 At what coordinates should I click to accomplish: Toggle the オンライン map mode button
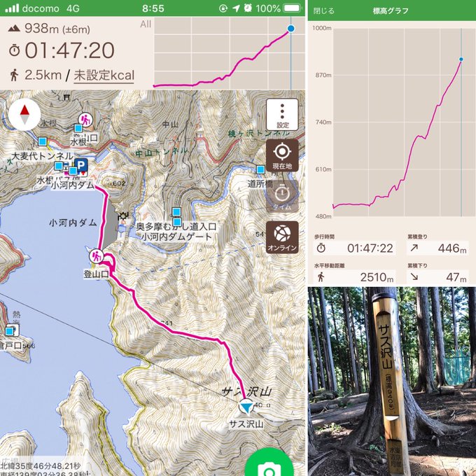282,237
